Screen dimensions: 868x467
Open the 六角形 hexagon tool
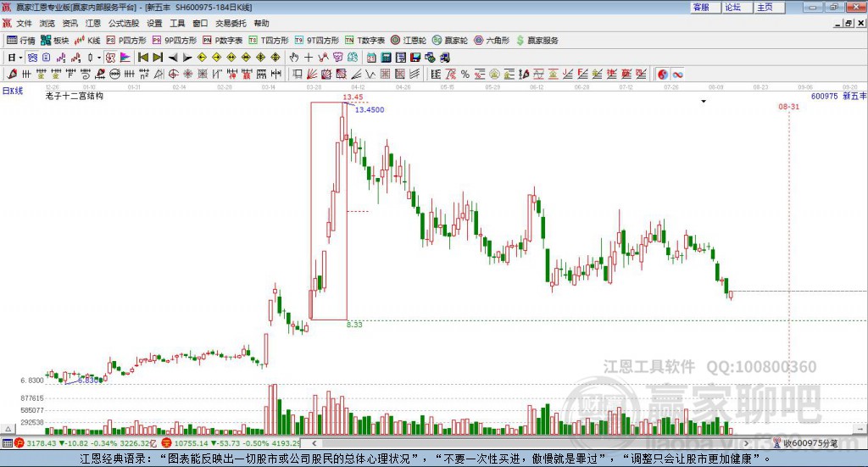coord(492,41)
